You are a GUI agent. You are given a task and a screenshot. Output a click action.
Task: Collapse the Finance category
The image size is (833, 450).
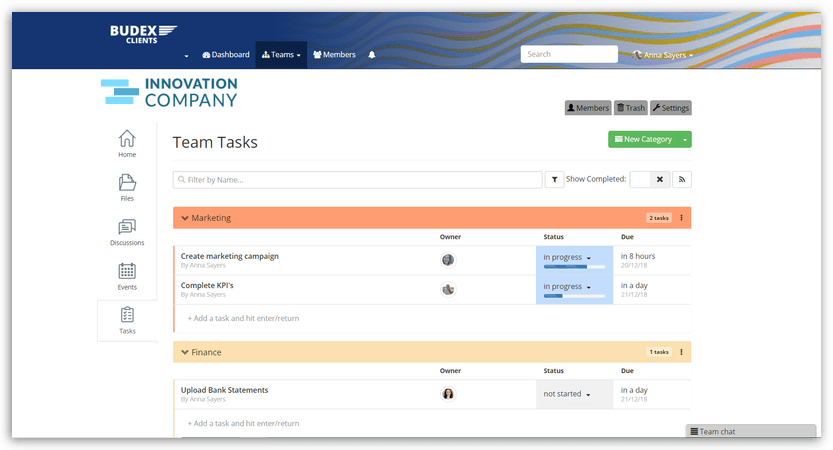(185, 352)
